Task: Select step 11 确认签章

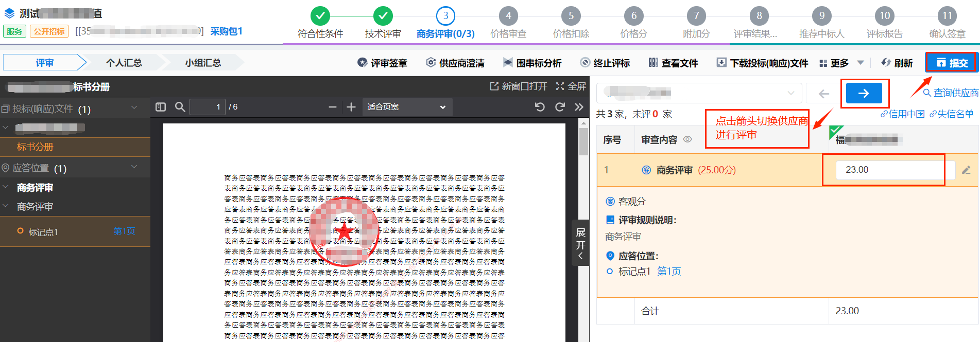Action: 948,23
